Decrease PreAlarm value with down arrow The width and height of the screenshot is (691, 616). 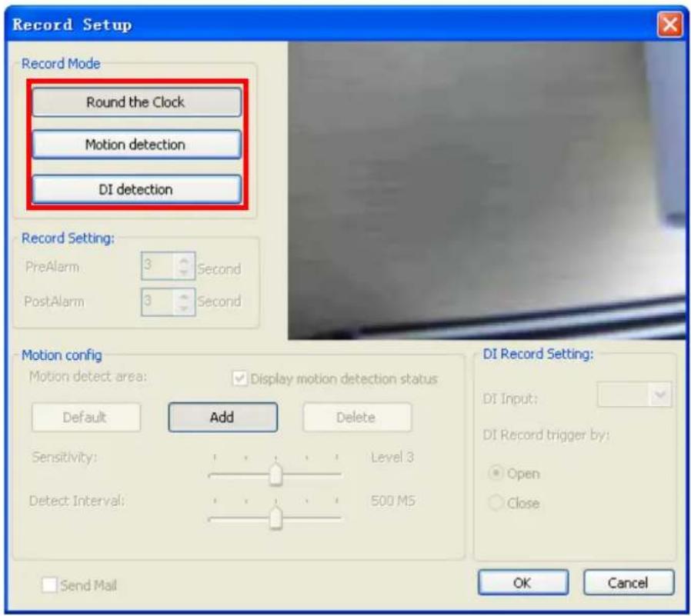[184, 272]
